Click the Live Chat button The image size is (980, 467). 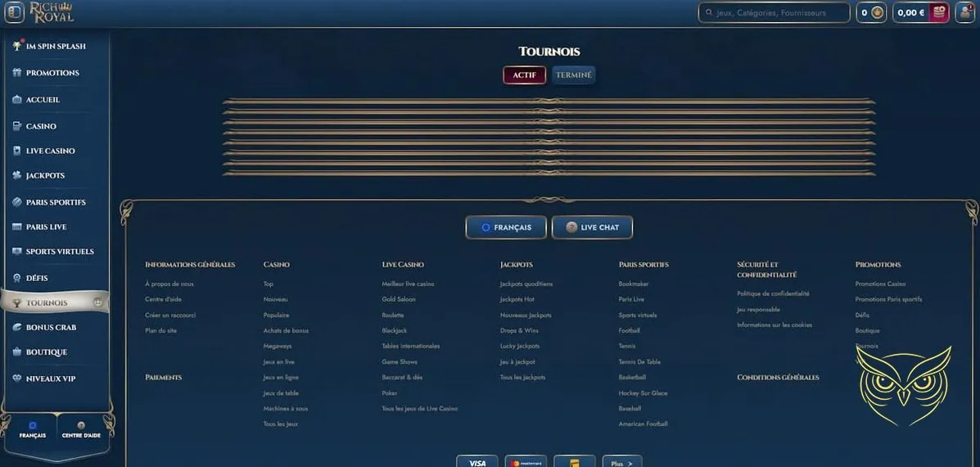pos(592,228)
